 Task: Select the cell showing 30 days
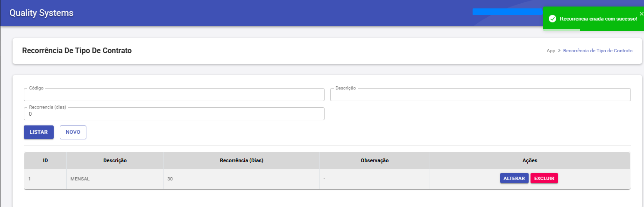pos(241,179)
